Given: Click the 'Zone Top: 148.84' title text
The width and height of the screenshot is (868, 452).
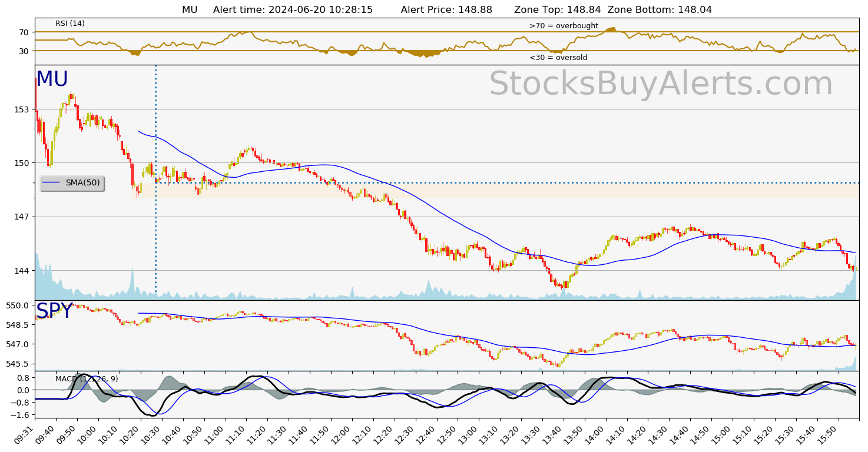Looking at the screenshot, I should pos(558,9).
